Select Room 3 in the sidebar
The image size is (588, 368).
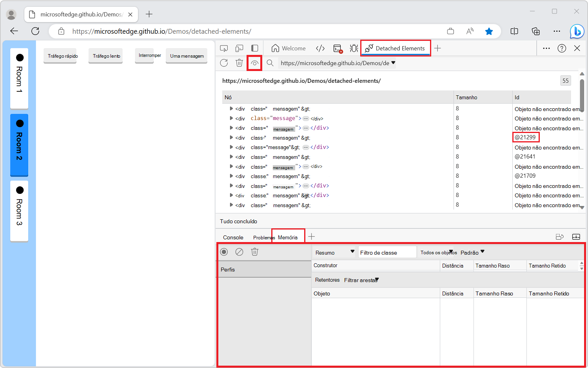point(19,211)
